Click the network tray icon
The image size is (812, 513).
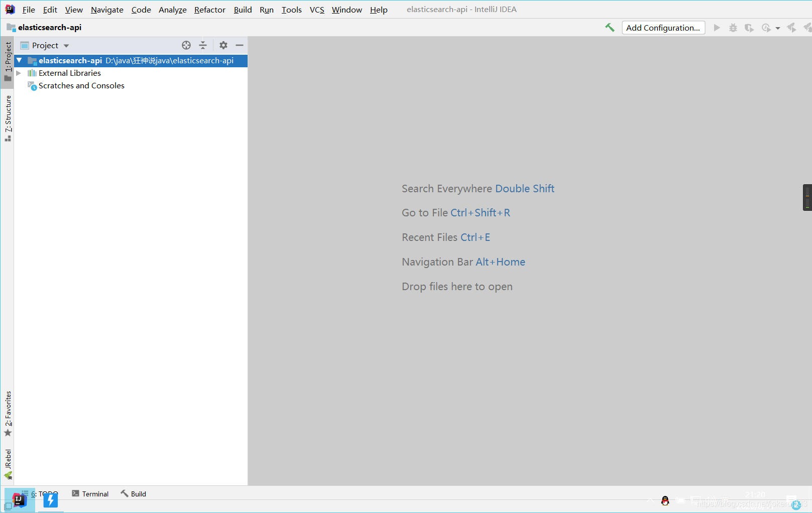tap(695, 500)
